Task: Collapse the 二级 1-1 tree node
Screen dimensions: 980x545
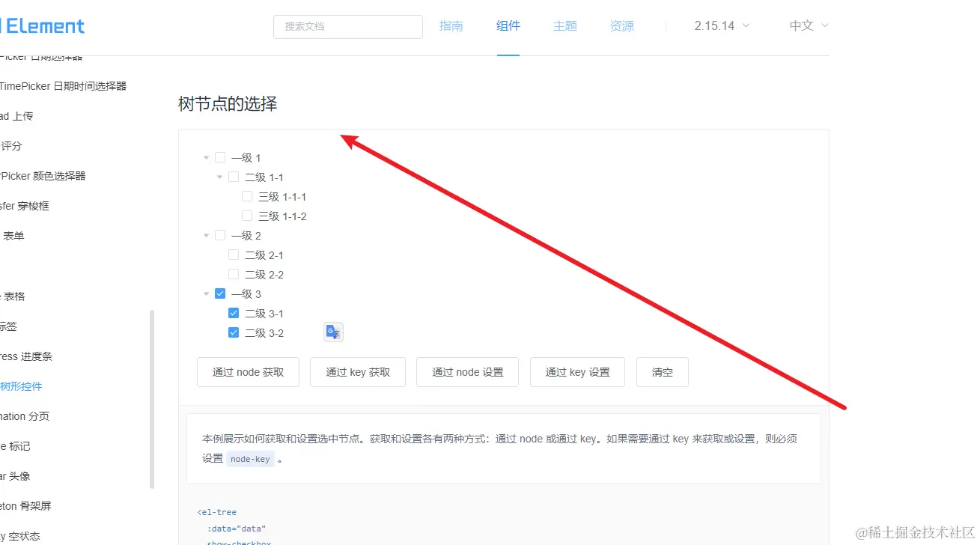Action: (219, 177)
